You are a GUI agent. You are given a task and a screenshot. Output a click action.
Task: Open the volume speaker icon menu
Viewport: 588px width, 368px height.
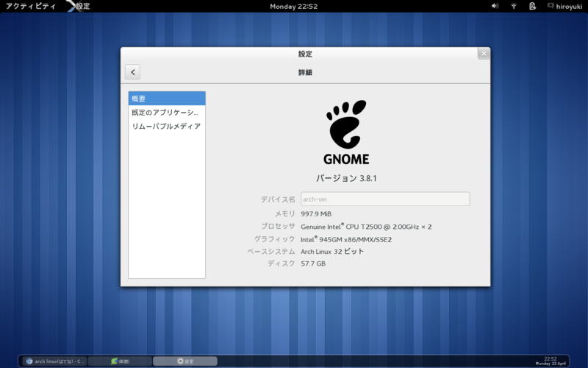point(495,6)
